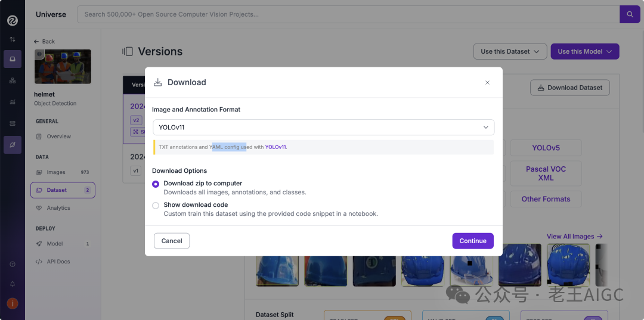This screenshot has height=320, width=644.
Task: Focus the Search Open Source Projects field
Action: [348, 14]
